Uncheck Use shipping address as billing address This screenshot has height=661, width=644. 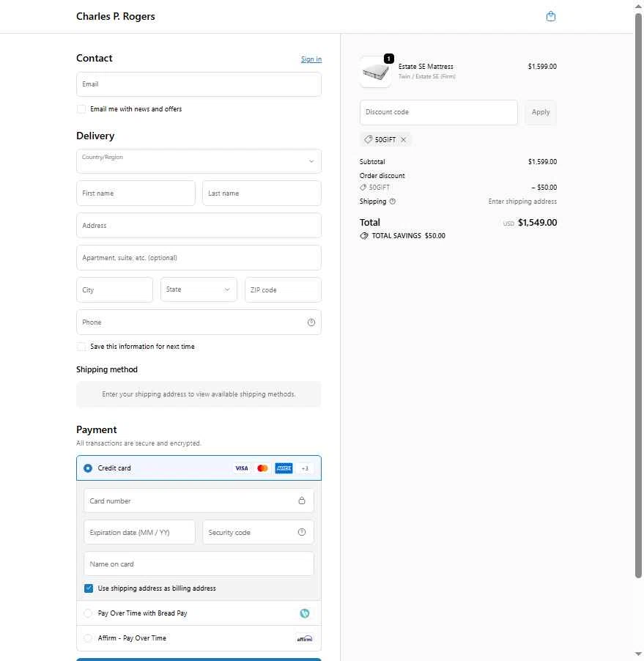click(x=89, y=588)
